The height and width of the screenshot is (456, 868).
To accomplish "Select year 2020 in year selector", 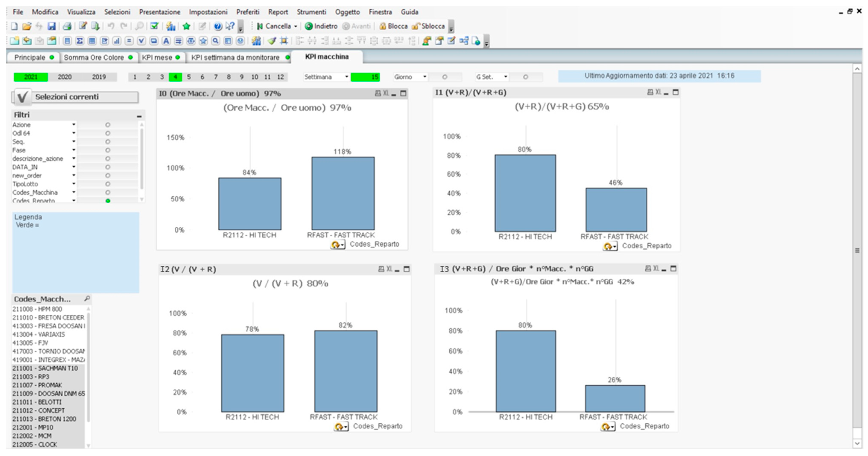I will 65,77.
